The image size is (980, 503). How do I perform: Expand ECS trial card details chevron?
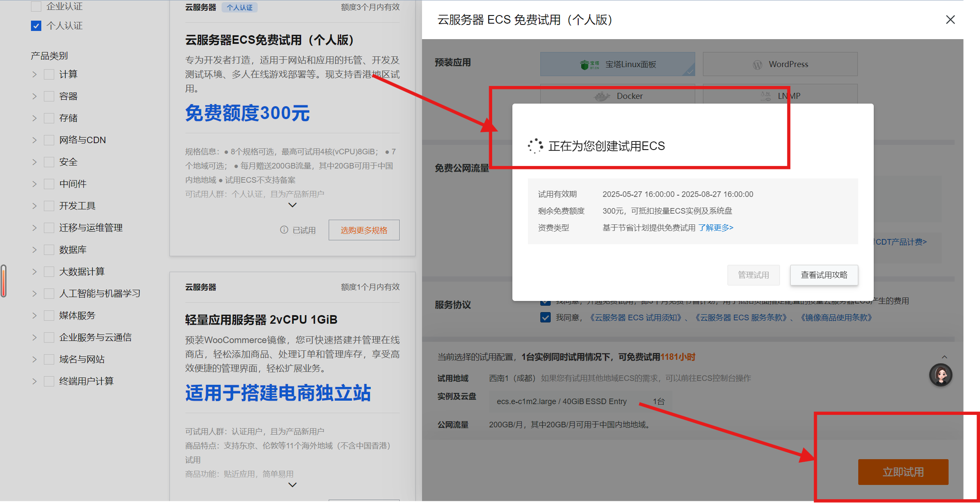click(x=293, y=205)
